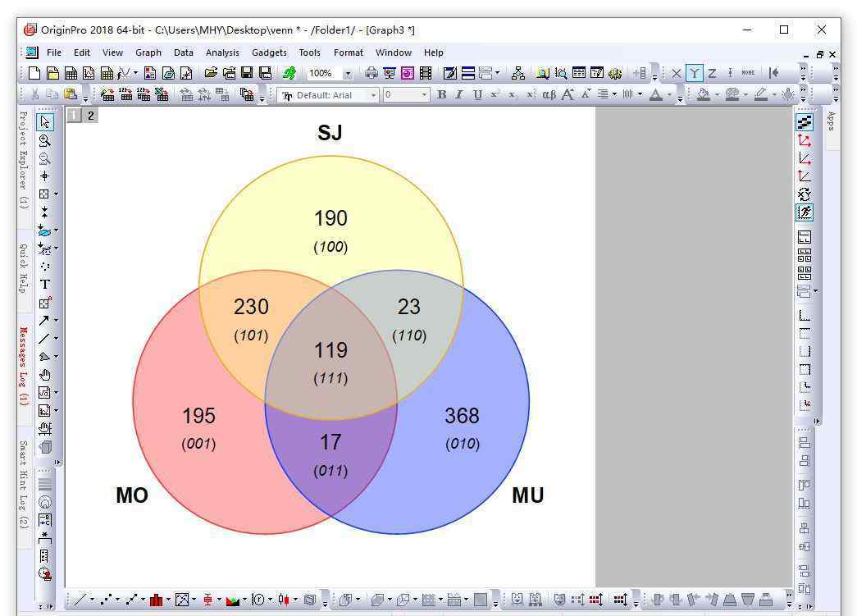The width and height of the screenshot is (857, 616).
Task: Create a new project with the blank page icon
Action: point(34,73)
